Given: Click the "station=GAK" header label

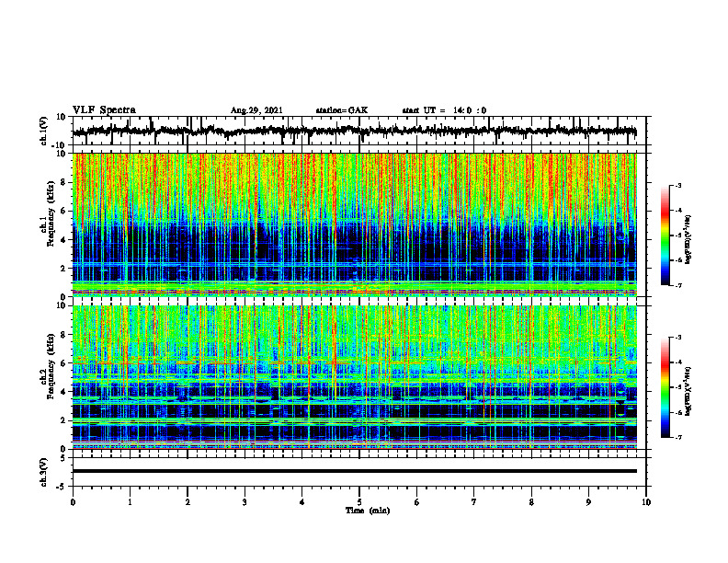Looking at the screenshot, I should [x=342, y=110].
